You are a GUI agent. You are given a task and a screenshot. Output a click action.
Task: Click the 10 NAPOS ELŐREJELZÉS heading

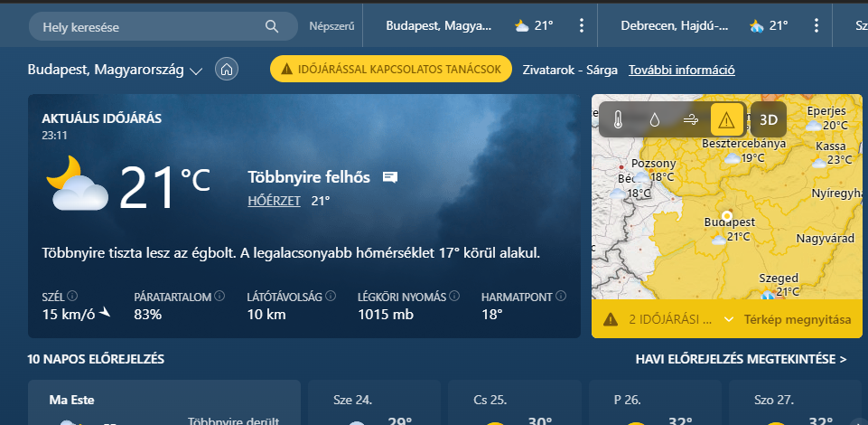pos(96,359)
